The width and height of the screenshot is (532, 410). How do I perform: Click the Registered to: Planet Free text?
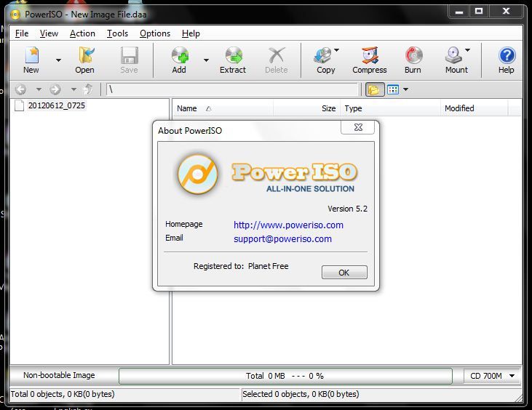pyautogui.click(x=241, y=266)
